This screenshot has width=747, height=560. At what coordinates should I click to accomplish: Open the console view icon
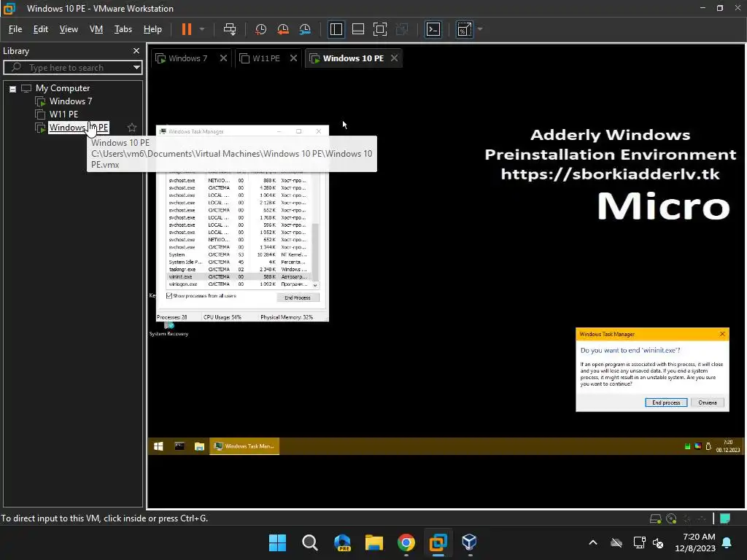click(433, 29)
